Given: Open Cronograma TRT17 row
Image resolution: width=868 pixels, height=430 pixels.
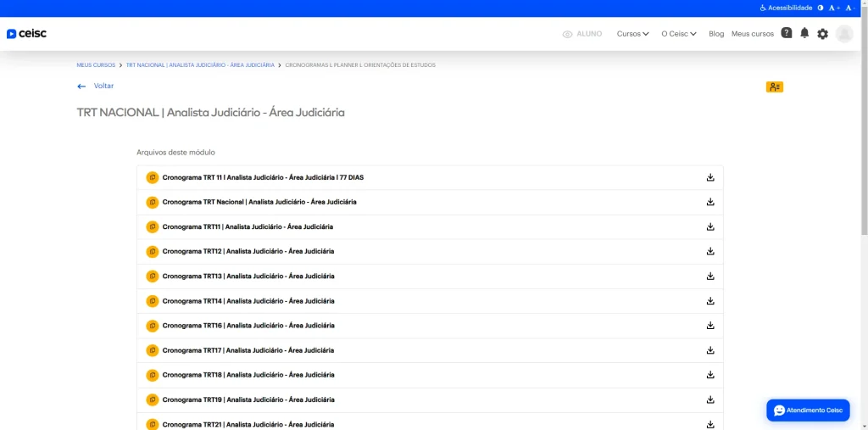Looking at the screenshot, I should pos(430,351).
